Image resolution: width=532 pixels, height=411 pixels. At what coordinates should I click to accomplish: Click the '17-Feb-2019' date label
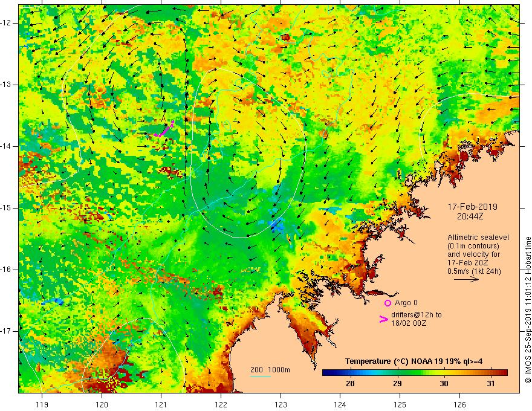pos(472,207)
